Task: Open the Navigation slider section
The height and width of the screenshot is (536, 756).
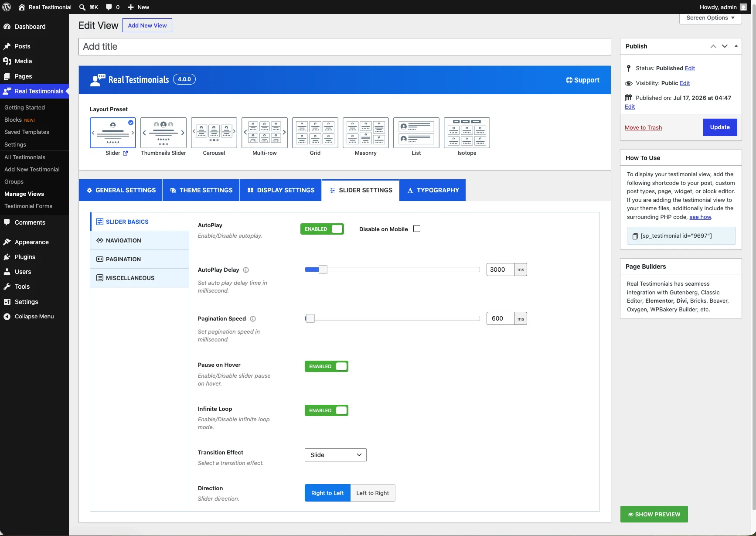Action: (140, 240)
